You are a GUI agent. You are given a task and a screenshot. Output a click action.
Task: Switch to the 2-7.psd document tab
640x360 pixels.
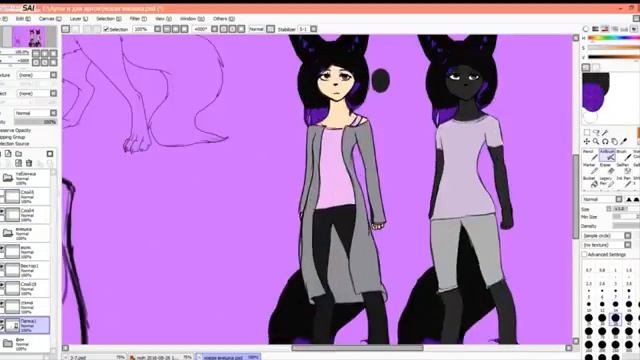(x=95, y=357)
